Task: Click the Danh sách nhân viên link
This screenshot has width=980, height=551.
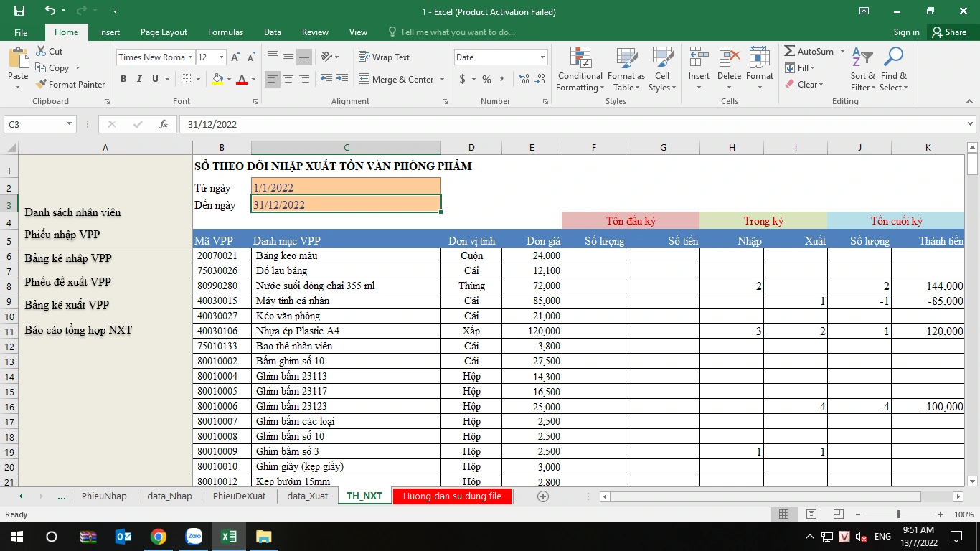Action: coord(72,212)
